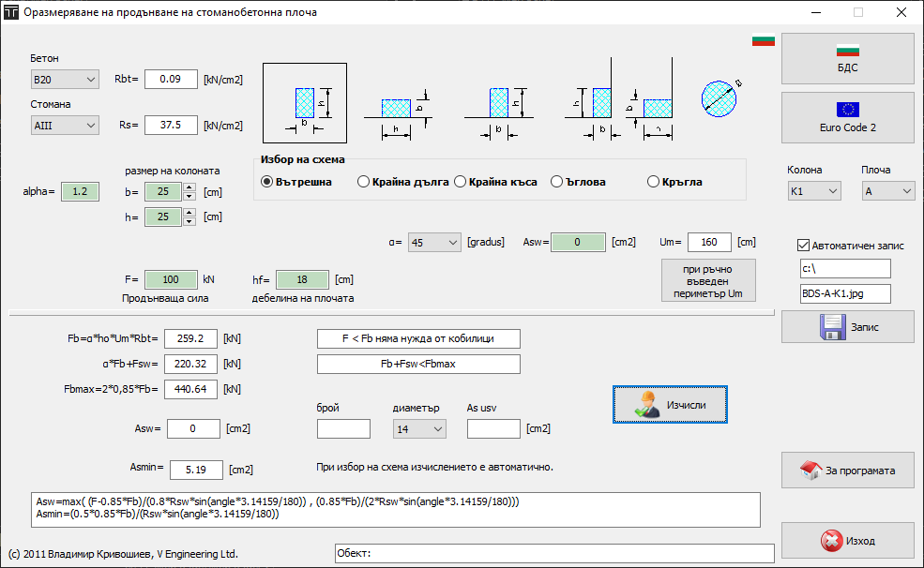Select the corner column scheme diagram
This screenshot has width=924, height=568.
[x=619, y=101]
